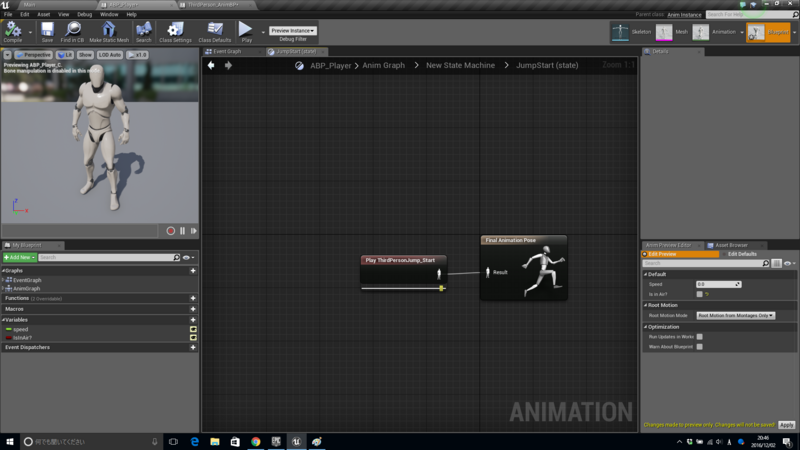Open Google Chrome from taskbar
The image size is (800, 450).
(255, 442)
